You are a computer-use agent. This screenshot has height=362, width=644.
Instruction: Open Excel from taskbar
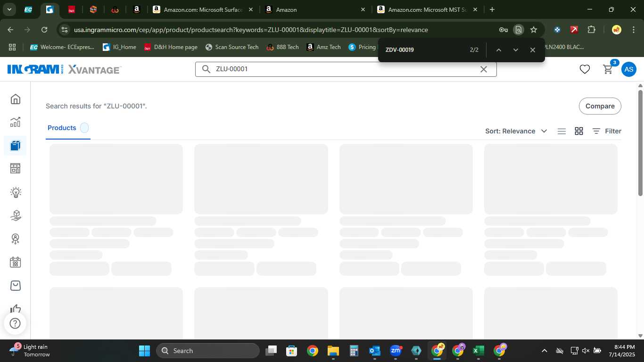coord(478,351)
